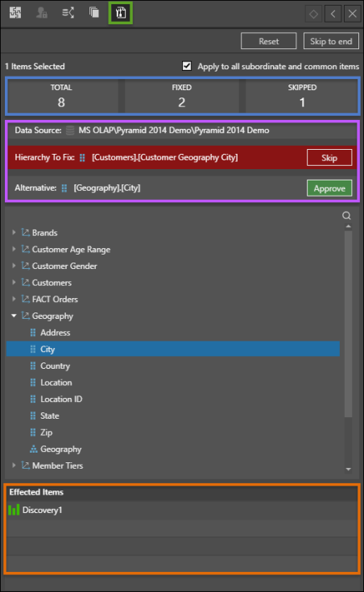Click the search magnifier icon
Image resolution: width=364 pixels, height=592 pixels.
point(346,216)
